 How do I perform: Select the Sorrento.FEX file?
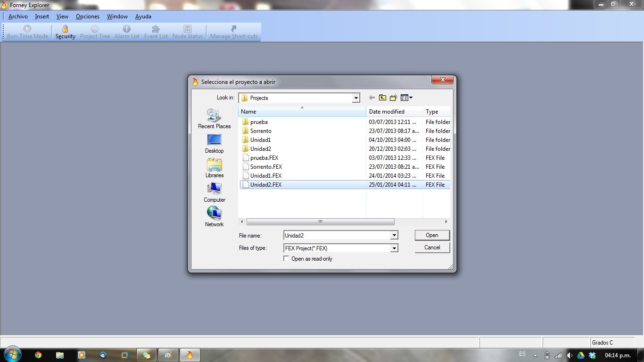(266, 167)
